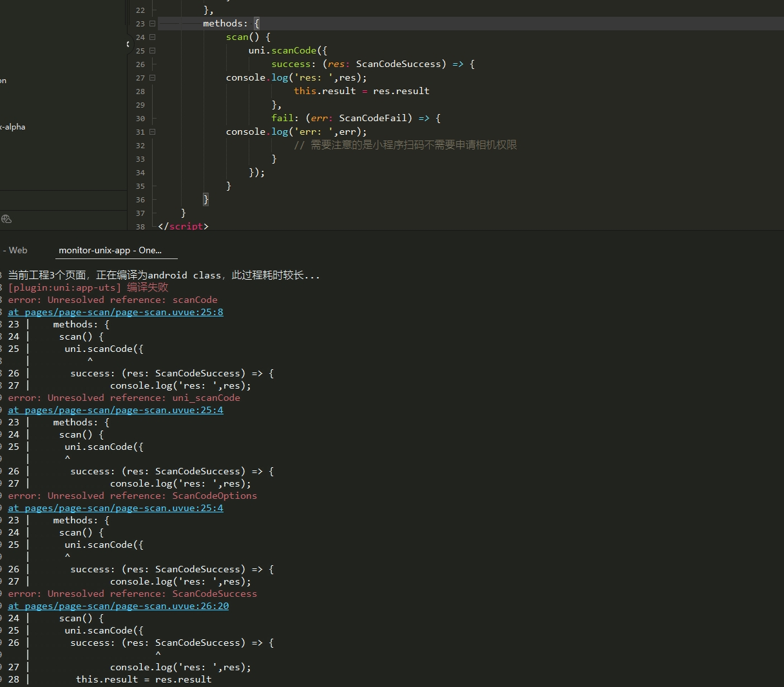Click the Chinese comment on editor line 32
The width and height of the screenshot is (784, 687).
[405, 145]
